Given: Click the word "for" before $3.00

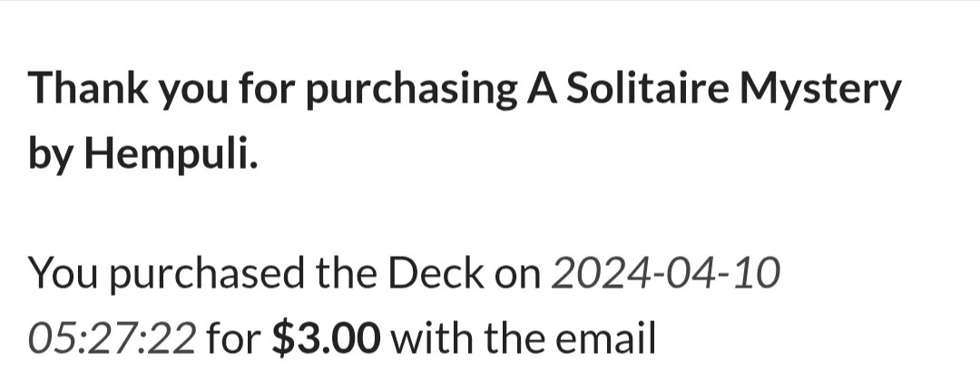Looking at the screenshot, I should click(233, 337).
